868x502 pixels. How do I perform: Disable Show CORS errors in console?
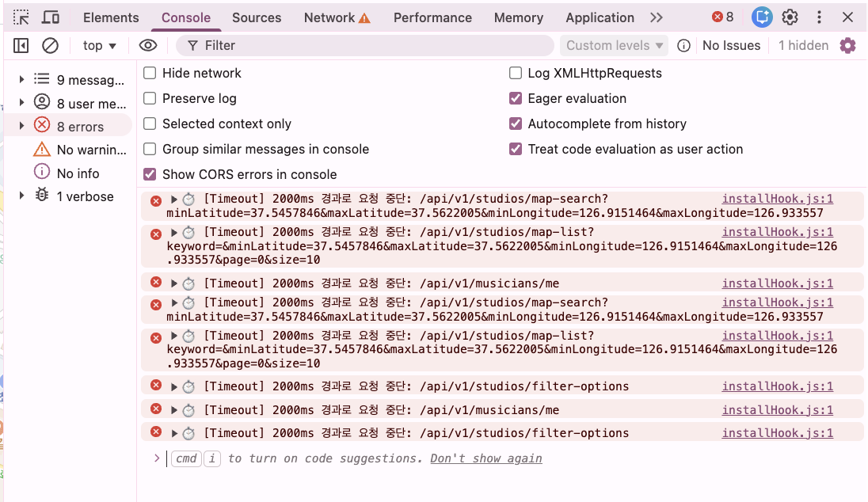pos(150,174)
